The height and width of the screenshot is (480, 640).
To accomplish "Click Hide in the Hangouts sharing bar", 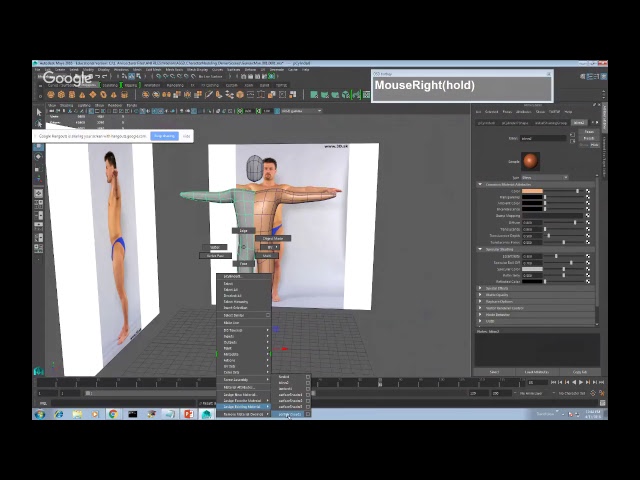I will [x=187, y=136].
